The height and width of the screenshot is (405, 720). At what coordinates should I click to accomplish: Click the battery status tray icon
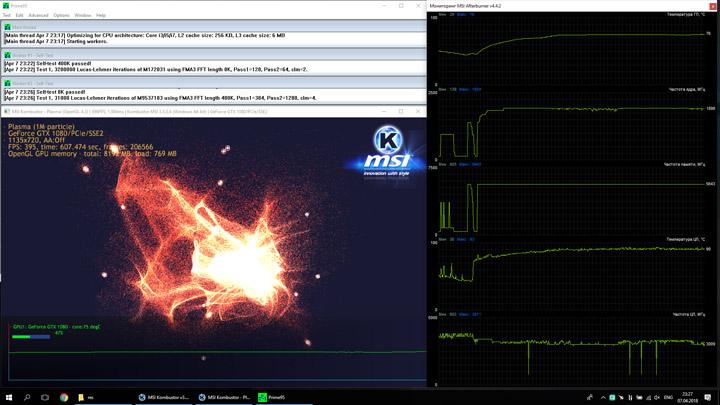coord(639,397)
